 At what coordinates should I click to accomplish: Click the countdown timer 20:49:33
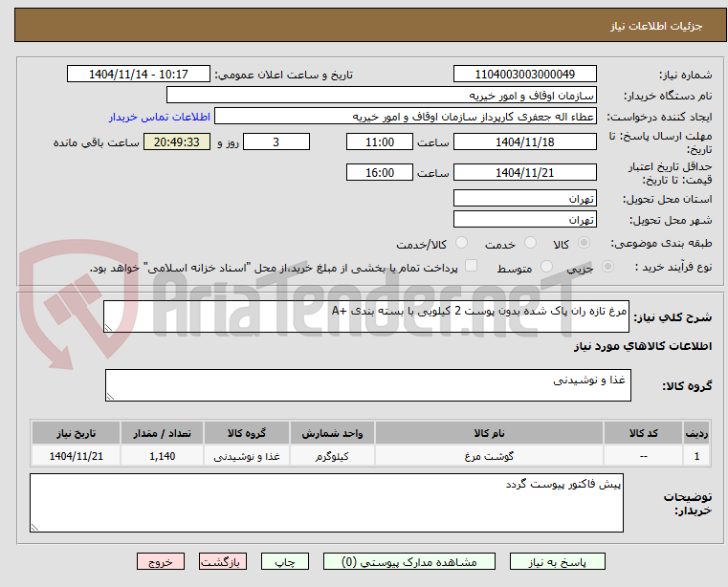177,142
